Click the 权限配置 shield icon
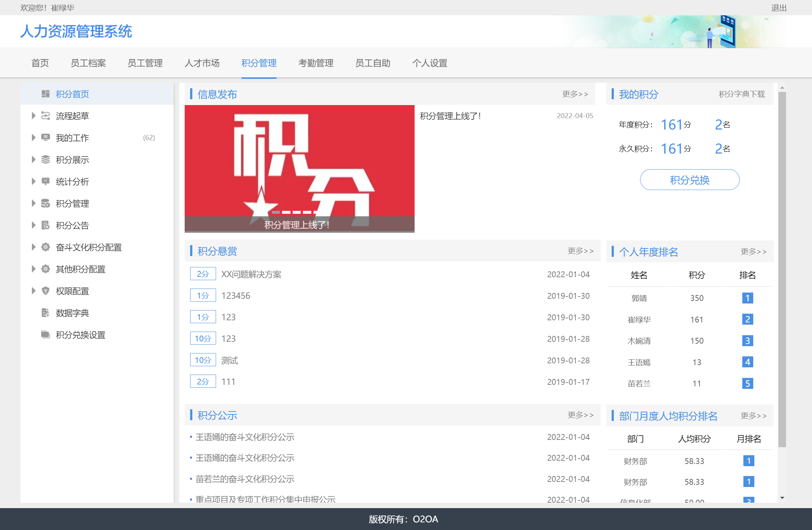This screenshot has height=530, width=812. tap(46, 291)
